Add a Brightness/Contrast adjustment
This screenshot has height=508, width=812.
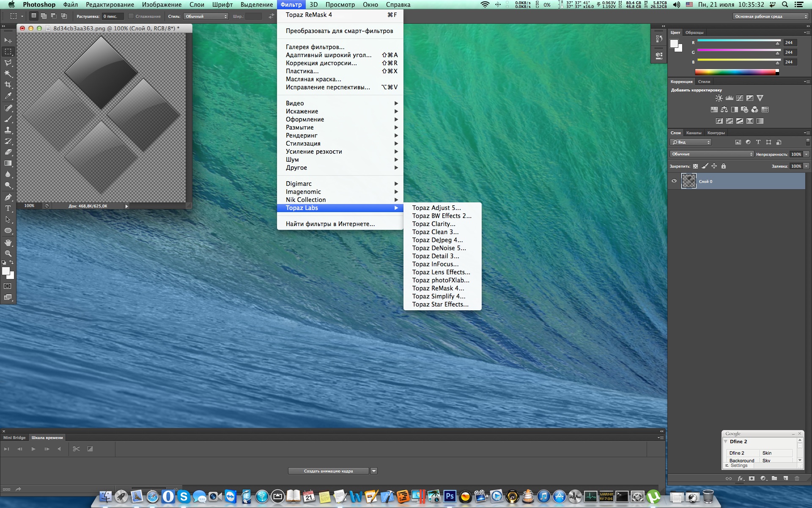click(x=719, y=98)
